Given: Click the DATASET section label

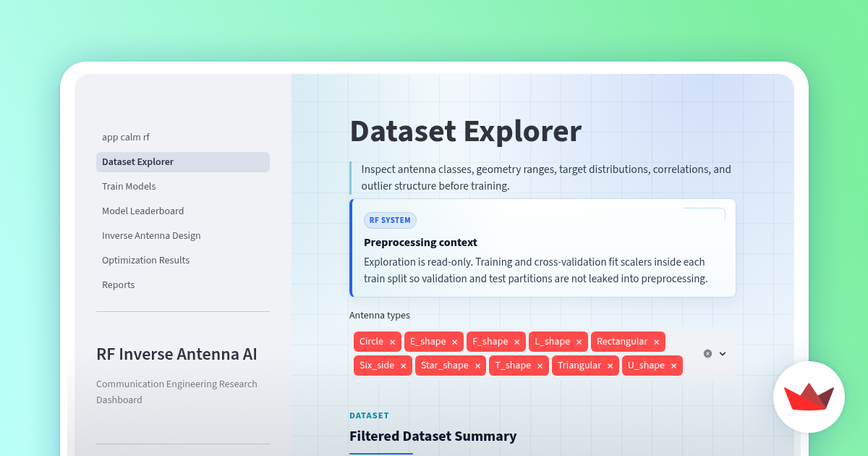Looking at the screenshot, I should tap(369, 415).
